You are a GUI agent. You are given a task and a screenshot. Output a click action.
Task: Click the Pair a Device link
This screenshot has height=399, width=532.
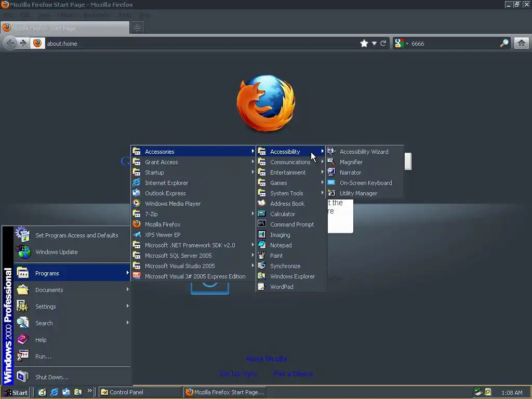[293, 374]
